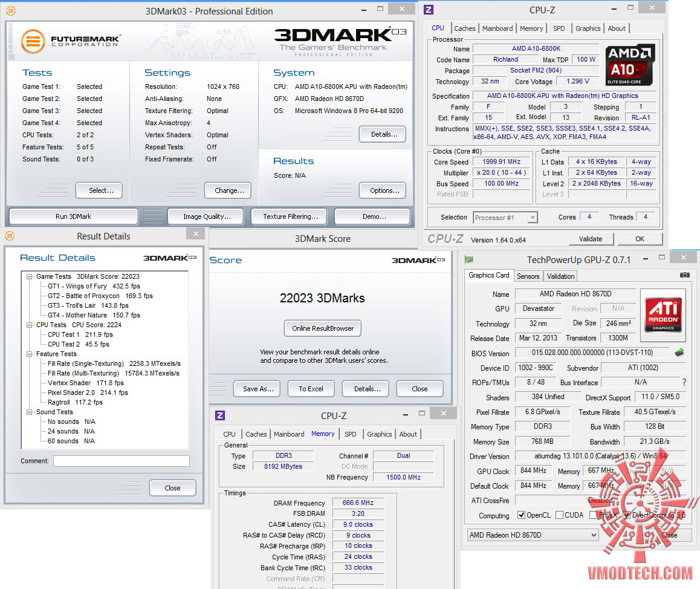700x589 pixels.
Task: Click the Result Details window orange icon
Action: pos(10,236)
